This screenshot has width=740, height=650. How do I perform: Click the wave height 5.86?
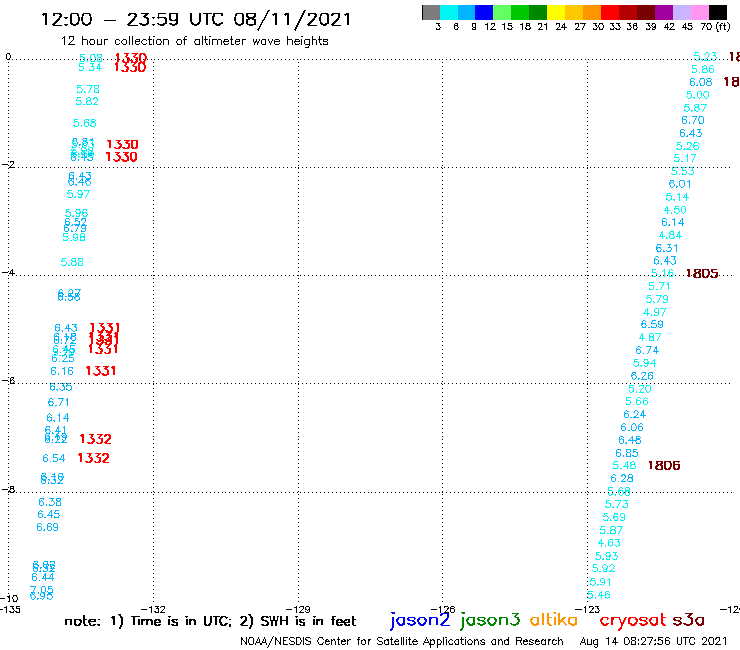703,69
